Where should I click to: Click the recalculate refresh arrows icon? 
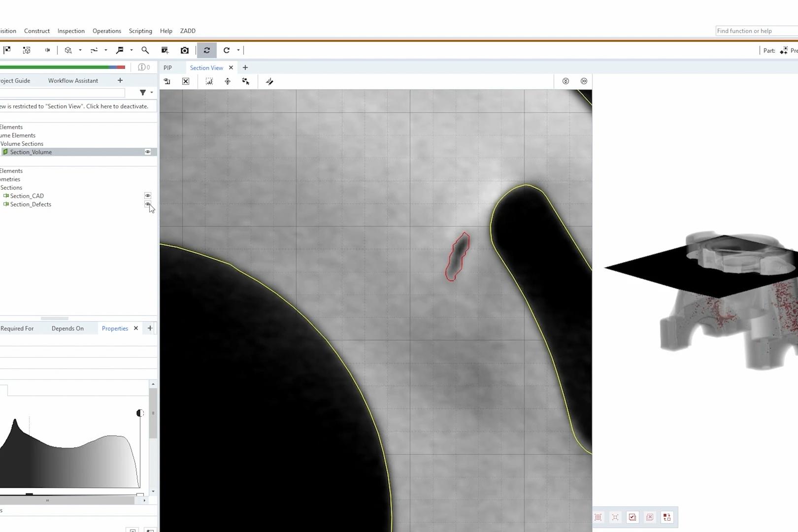207,50
